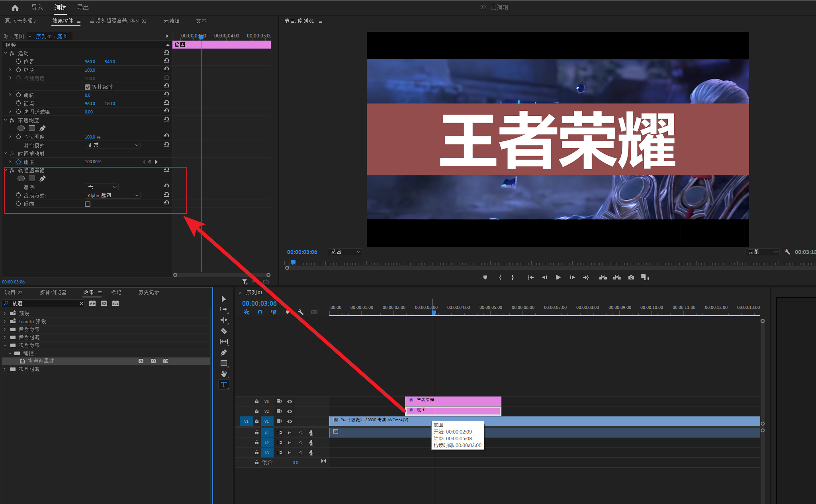Switch to the 导出 tab
The image size is (816, 504).
(83, 7)
